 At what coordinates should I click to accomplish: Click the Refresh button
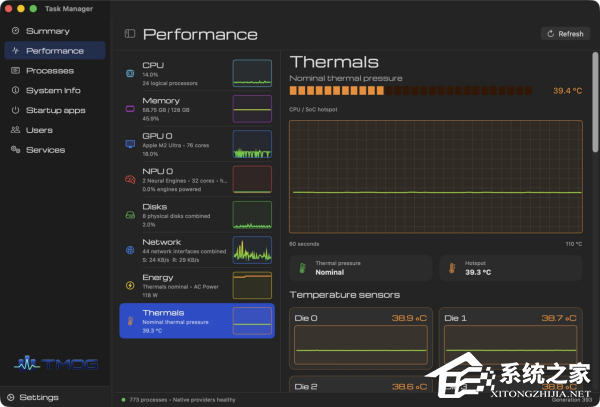(565, 34)
